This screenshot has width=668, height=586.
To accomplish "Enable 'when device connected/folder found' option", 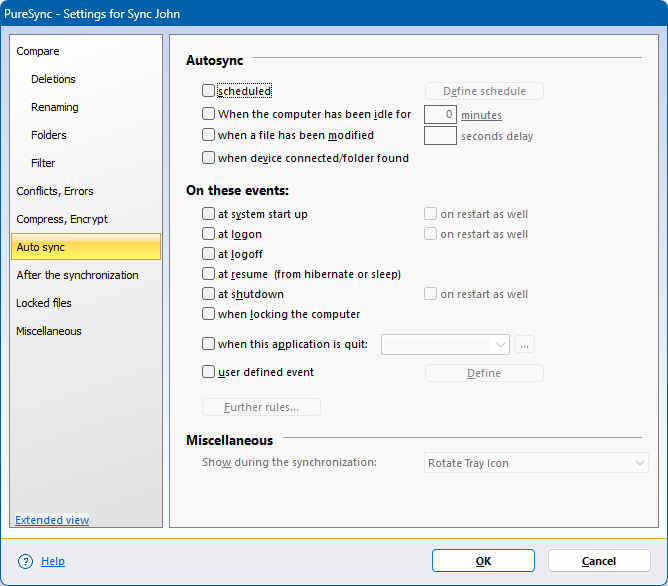I will pos(208,158).
